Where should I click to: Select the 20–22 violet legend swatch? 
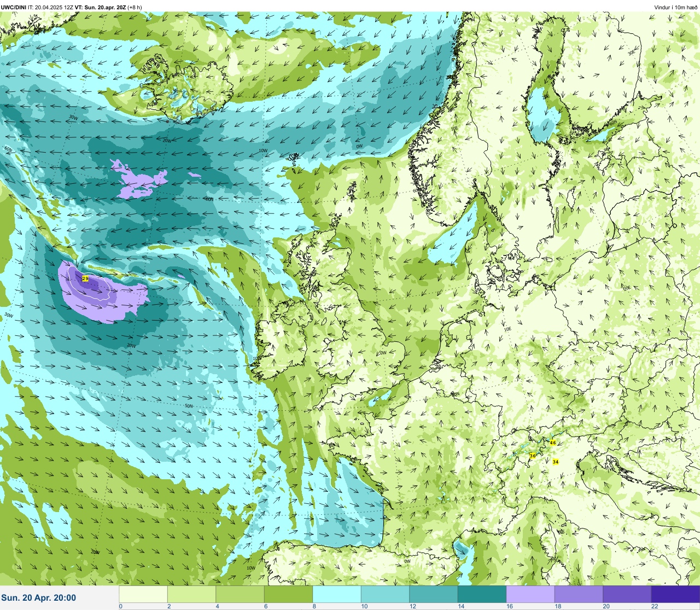pyautogui.click(x=627, y=594)
